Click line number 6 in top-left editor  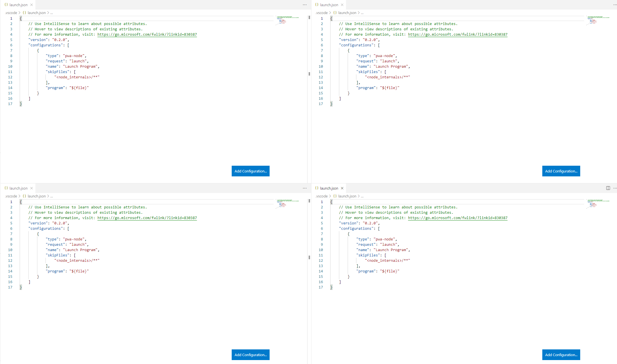click(x=11, y=45)
